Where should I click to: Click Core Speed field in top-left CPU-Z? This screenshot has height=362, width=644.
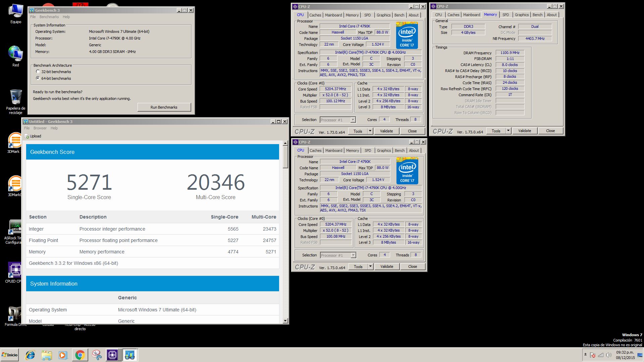click(x=335, y=89)
